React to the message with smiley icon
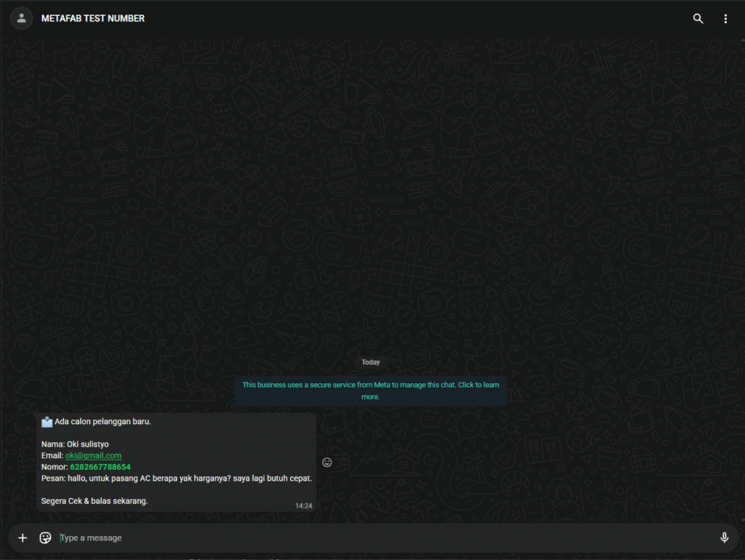745x560 pixels. [x=327, y=462]
